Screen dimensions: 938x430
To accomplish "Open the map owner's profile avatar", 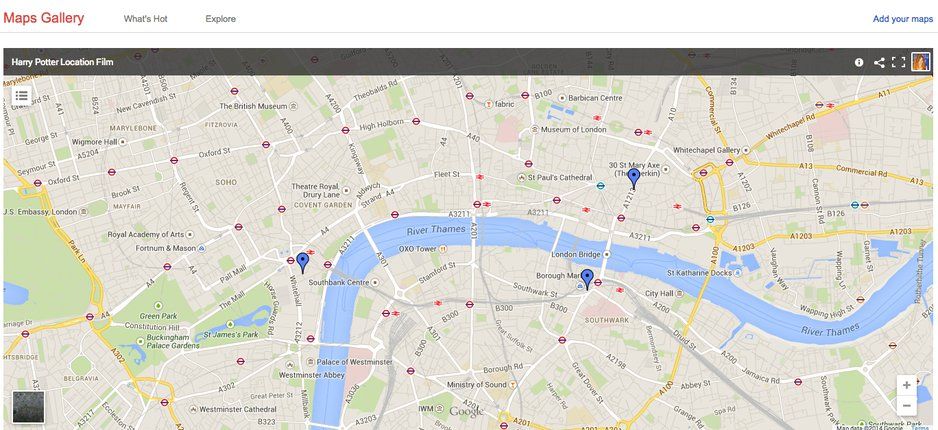I will click(921, 62).
